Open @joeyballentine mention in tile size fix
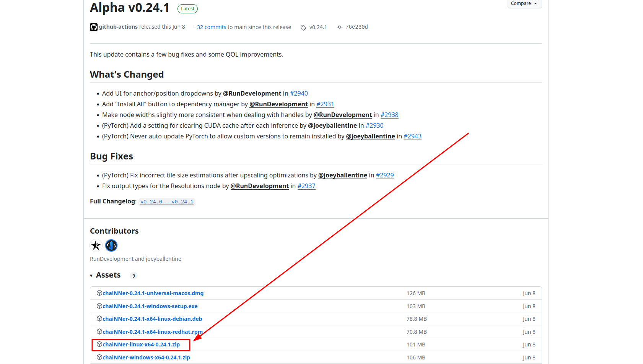 [x=343, y=175]
